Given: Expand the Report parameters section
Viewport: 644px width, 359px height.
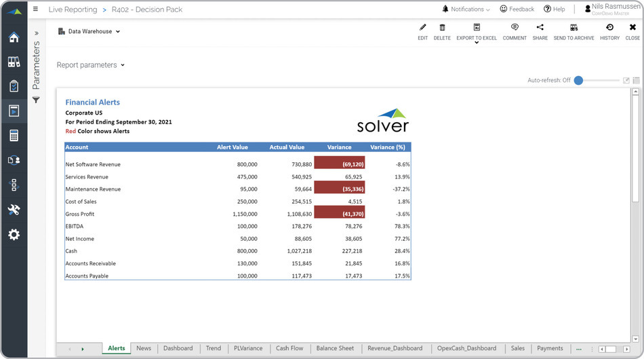Looking at the screenshot, I should (x=91, y=65).
